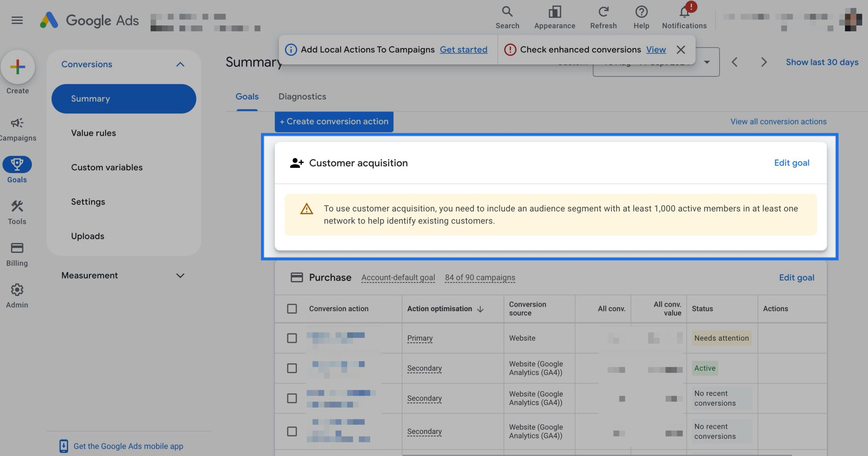The image size is (868, 456).
Task: Open the hamburger main menu
Action: pos(17,20)
